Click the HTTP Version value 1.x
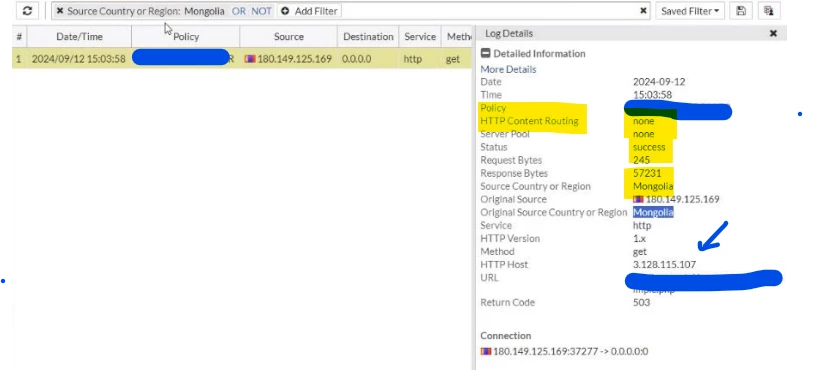820x370 pixels. point(639,239)
